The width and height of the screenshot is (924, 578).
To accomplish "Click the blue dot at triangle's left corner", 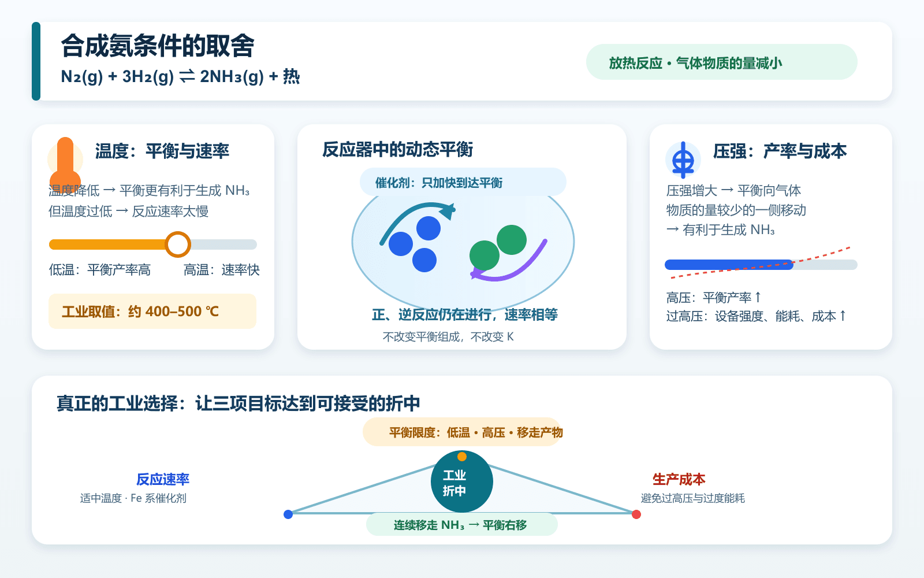I will click(288, 514).
